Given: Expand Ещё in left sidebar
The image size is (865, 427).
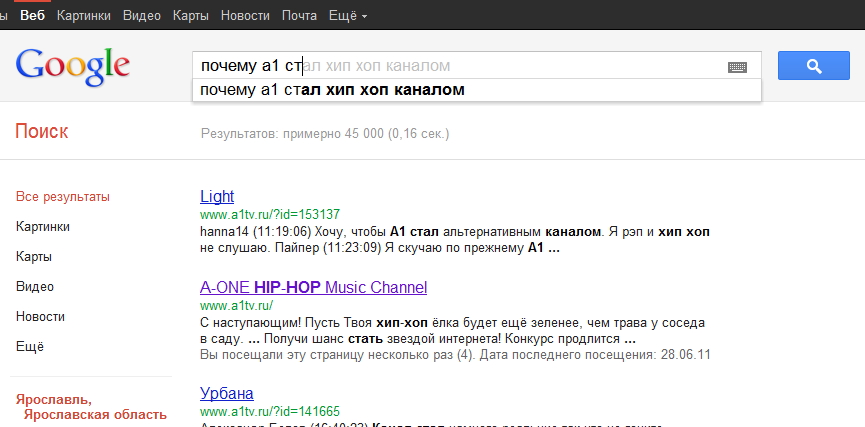Looking at the screenshot, I should click(30, 346).
